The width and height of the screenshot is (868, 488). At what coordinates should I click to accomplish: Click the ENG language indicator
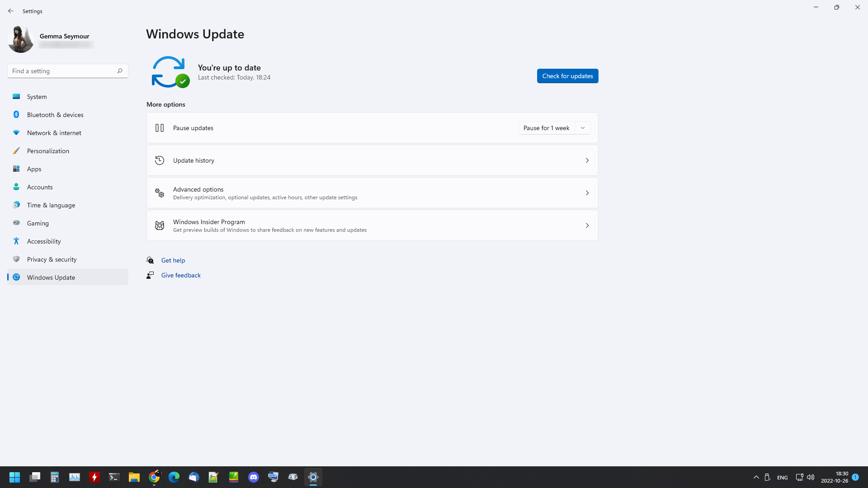point(782,478)
